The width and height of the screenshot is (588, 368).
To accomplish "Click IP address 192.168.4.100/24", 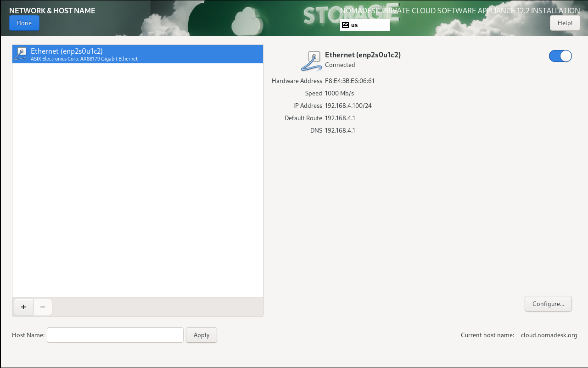I will coord(348,106).
